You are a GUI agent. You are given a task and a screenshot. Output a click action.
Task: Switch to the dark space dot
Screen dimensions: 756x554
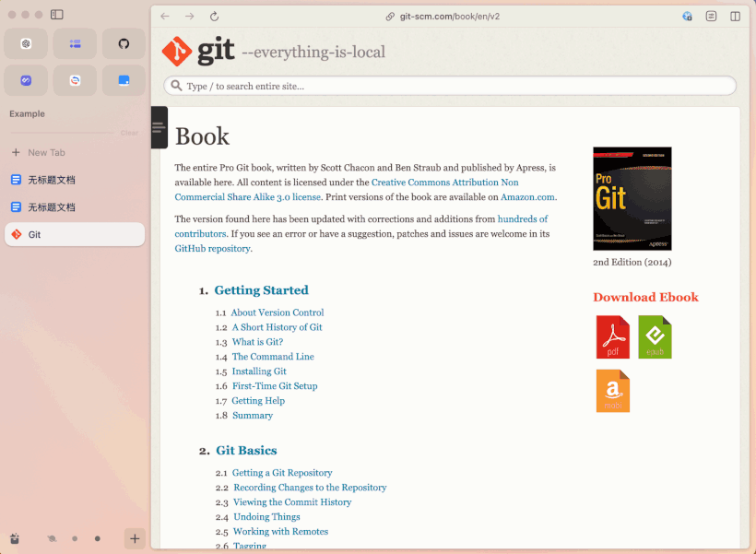tap(98, 538)
